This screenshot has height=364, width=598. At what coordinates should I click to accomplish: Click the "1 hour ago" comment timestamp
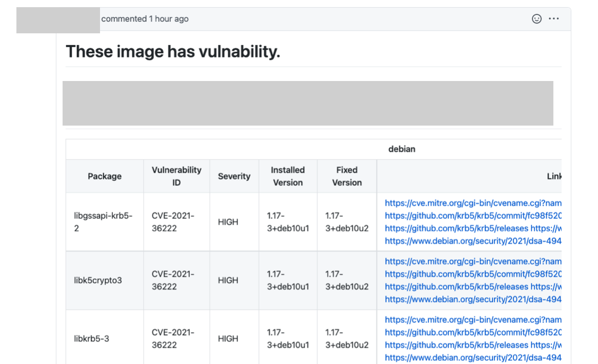(168, 19)
